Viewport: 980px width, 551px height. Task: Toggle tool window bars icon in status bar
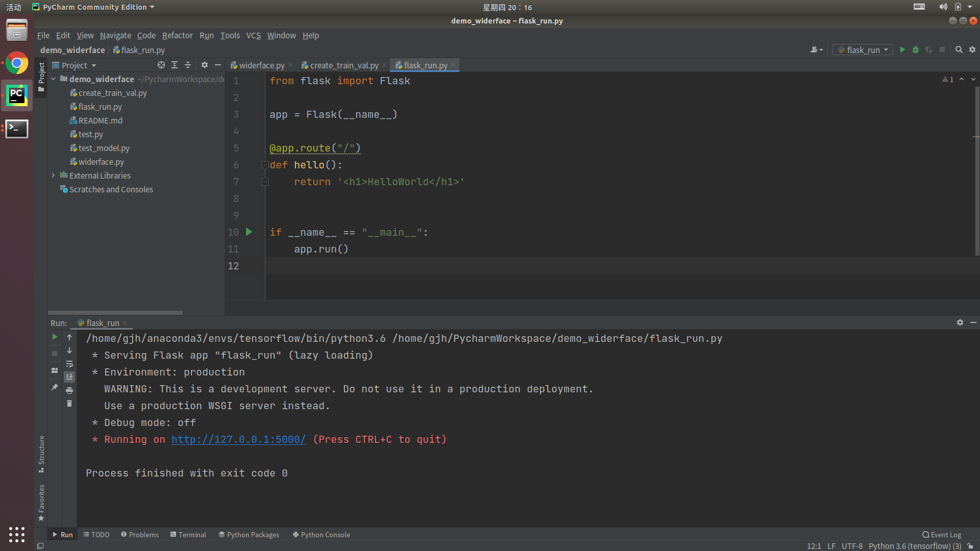coord(40,546)
